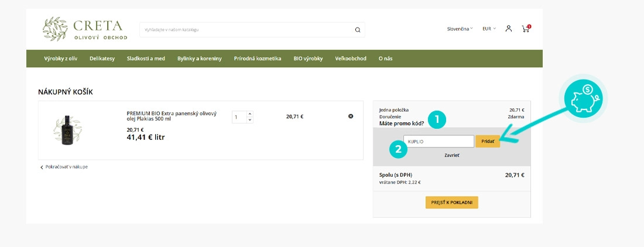
Task: Click the Zavrieť link
Action: coord(452,156)
